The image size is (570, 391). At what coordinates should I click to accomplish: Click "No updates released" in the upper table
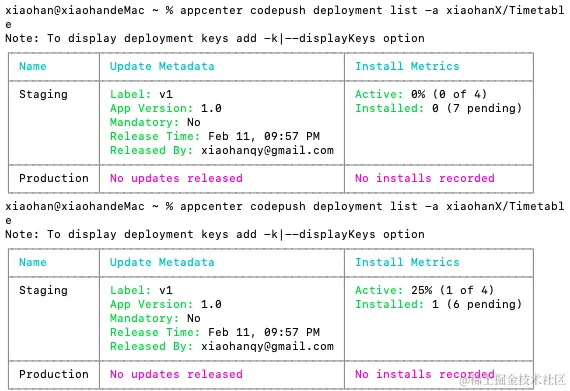pyautogui.click(x=176, y=178)
